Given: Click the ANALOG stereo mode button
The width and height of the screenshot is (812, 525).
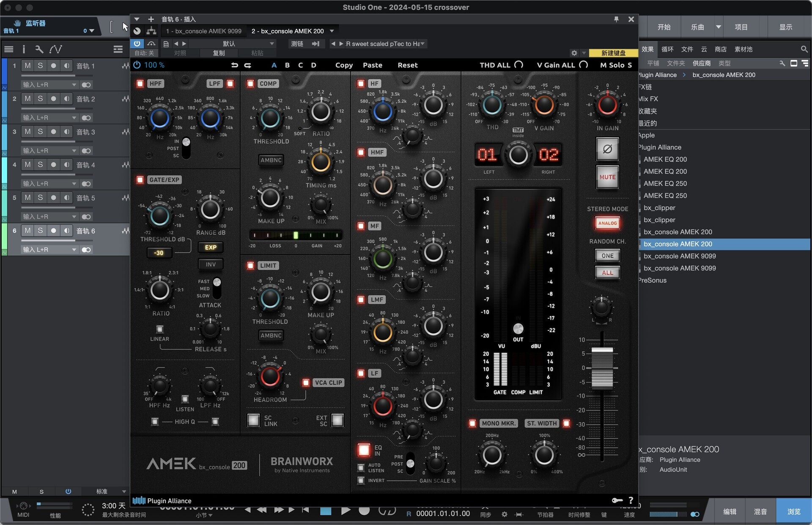Looking at the screenshot, I should tap(607, 223).
